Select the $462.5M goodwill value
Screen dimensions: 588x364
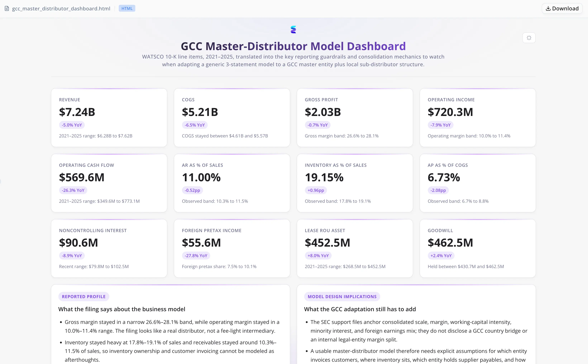coord(450,243)
